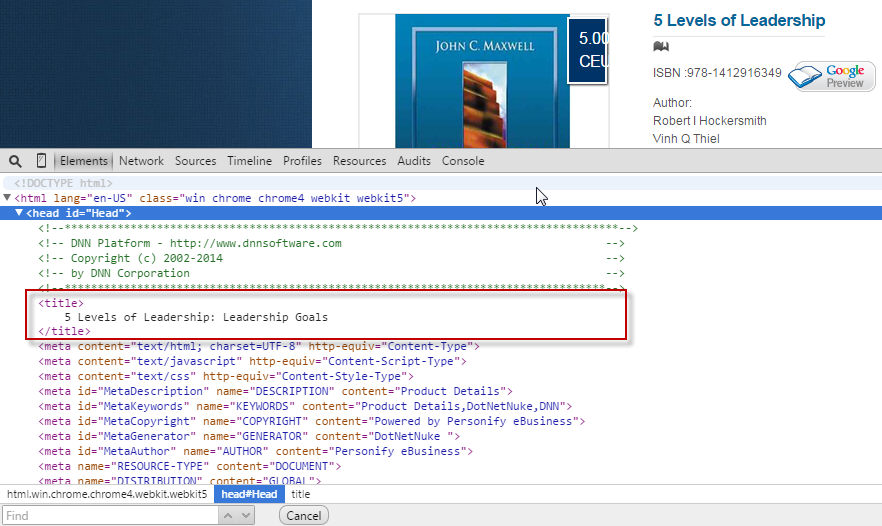Image resolution: width=882 pixels, height=526 pixels.
Task: Open the Sources tab
Action: point(195,161)
